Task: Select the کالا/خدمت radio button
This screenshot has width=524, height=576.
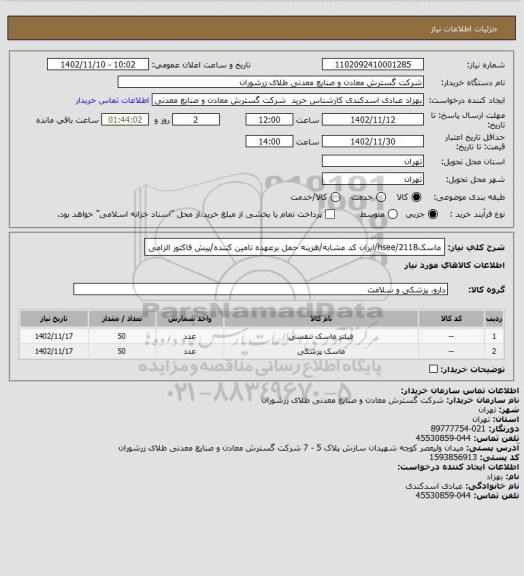Action: point(335,197)
